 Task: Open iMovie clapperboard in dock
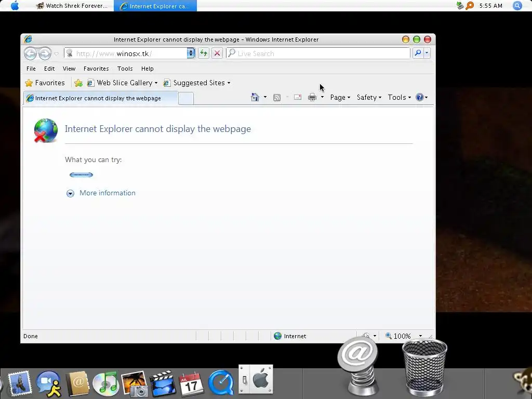(x=163, y=384)
